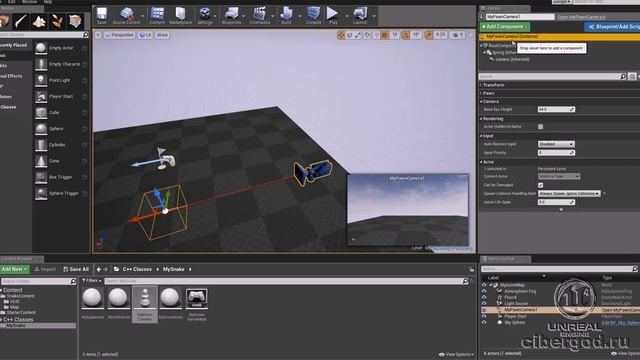Screen dimensions: 640x360
Task: Open the Settings toolbar icon
Action: coord(205,16)
